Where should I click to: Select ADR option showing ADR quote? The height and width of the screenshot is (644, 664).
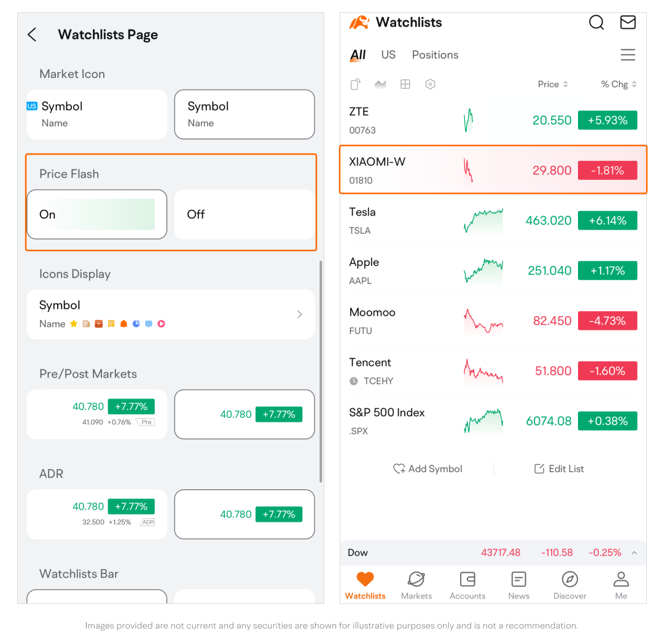(x=97, y=514)
